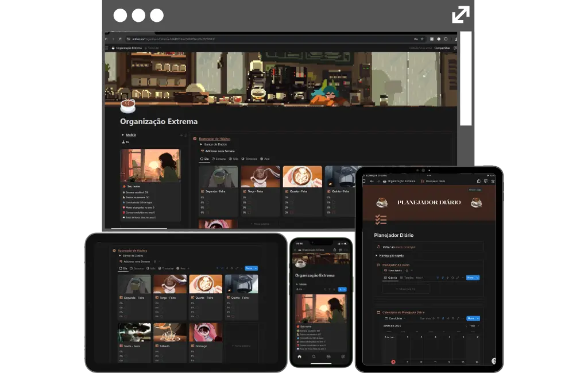Viewport: 588px width, 373px height.
Task: Open the Nova button dropdown arrow on landscape tablet
Action: 256,268
